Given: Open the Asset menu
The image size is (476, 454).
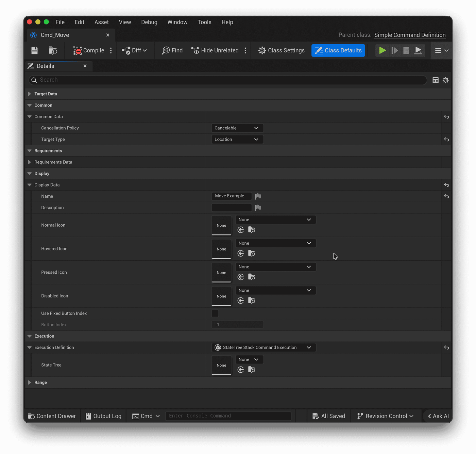Looking at the screenshot, I should coord(102,22).
